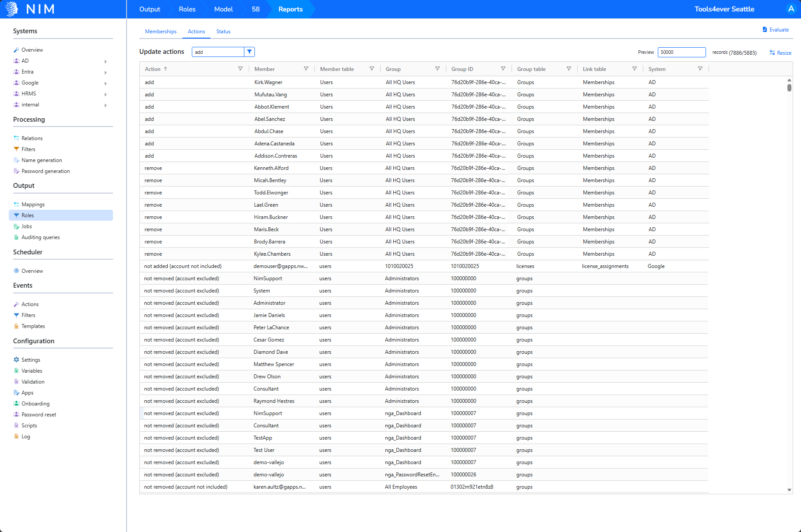Expand the internal system submenu arrow
The width and height of the screenshot is (801, 532).
pos(106,105)
